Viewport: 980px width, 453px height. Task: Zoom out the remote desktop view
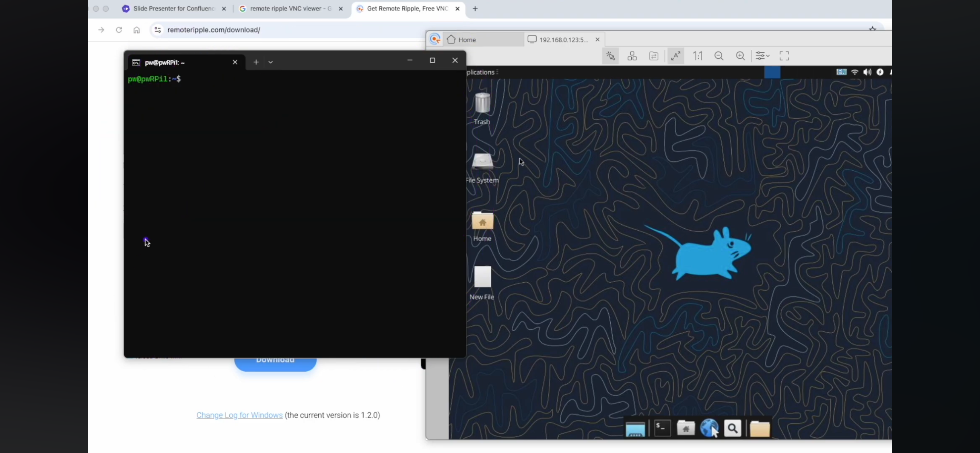pos(719,56)
